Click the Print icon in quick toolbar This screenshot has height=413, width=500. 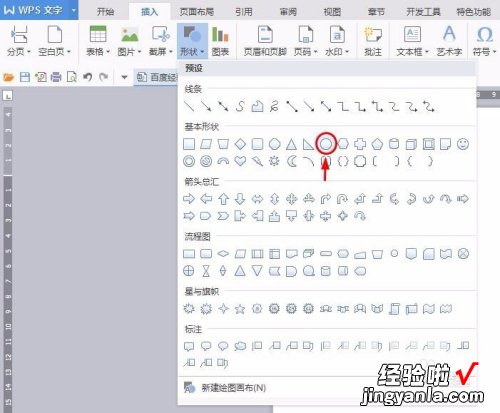(x=56, y=77)
